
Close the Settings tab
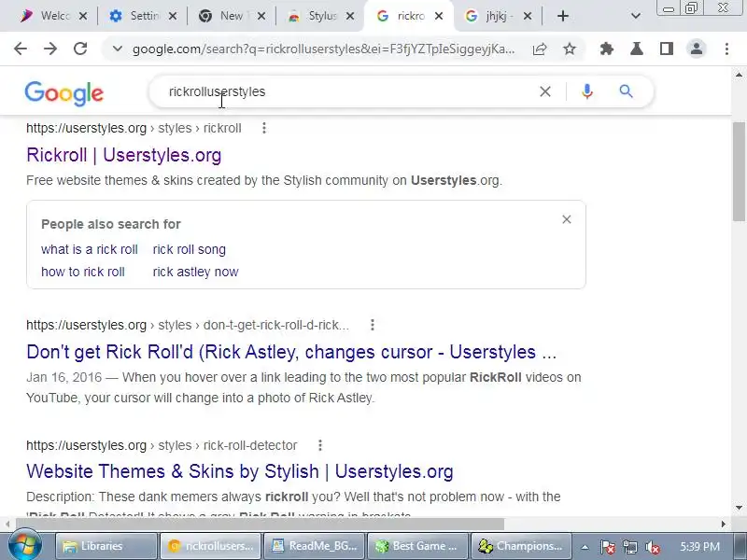(173, 16)
